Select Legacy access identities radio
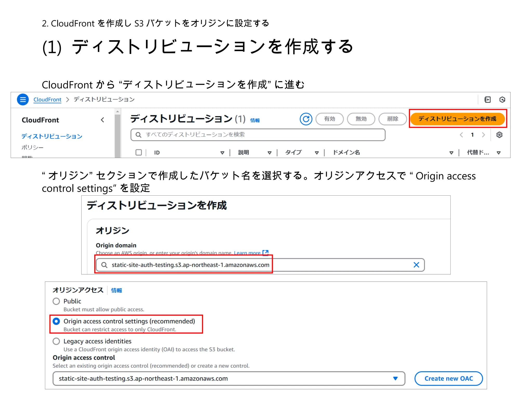532x399 pixels. 56,341
